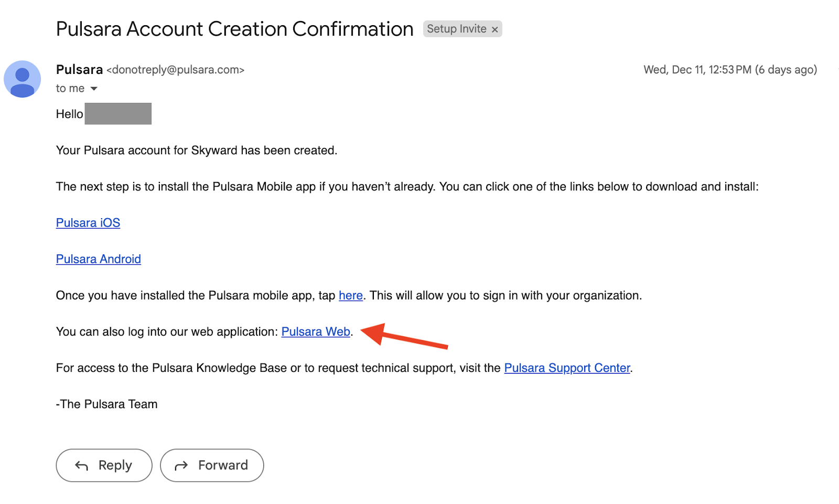Open the Pulsara Web application link
The height and width of the screenshot is (504, 839).
[x=316, y=331]
